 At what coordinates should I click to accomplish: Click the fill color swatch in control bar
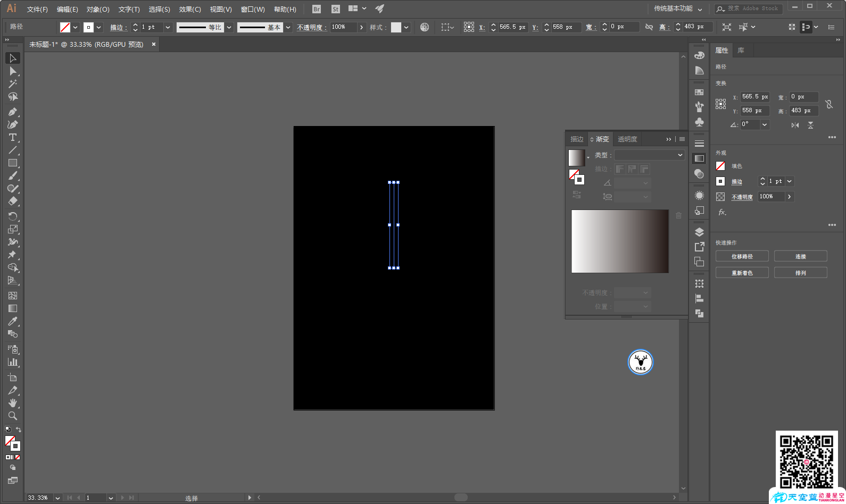click(65, 27)
